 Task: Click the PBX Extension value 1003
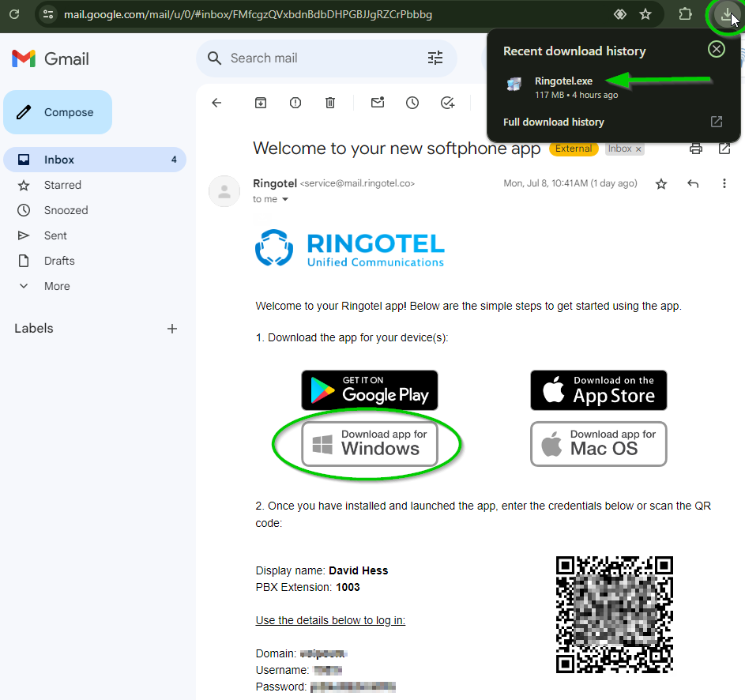(x=348, y=587)
